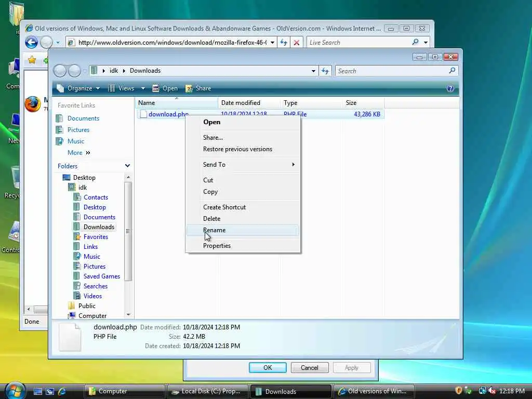Click the volume tray icon
Screen dimensions: 532x399
tap(491, 391)
